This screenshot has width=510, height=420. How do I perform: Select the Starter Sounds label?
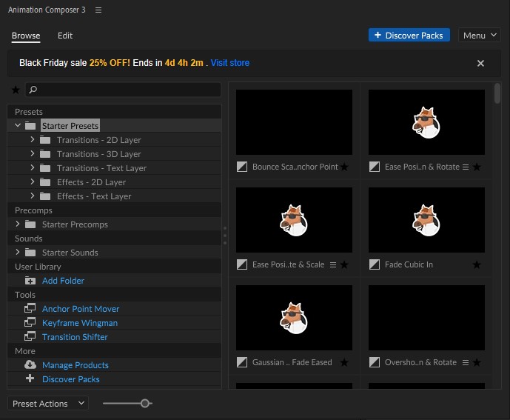tap(70, 253)
